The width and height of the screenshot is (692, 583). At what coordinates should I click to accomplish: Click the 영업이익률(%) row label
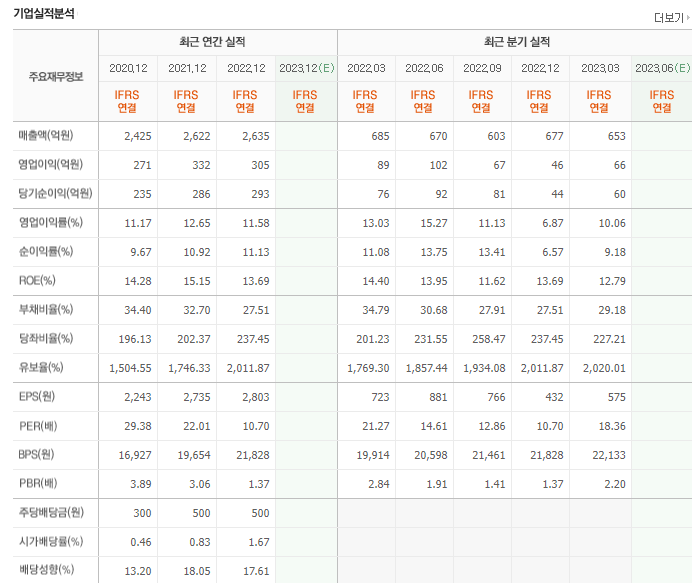click(51, 222)
